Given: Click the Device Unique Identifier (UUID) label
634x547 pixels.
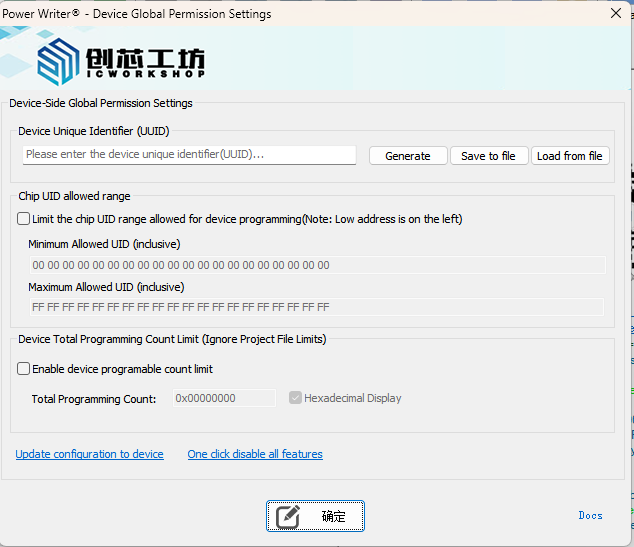Looking at the screenshot, I should tap(94, 131).
